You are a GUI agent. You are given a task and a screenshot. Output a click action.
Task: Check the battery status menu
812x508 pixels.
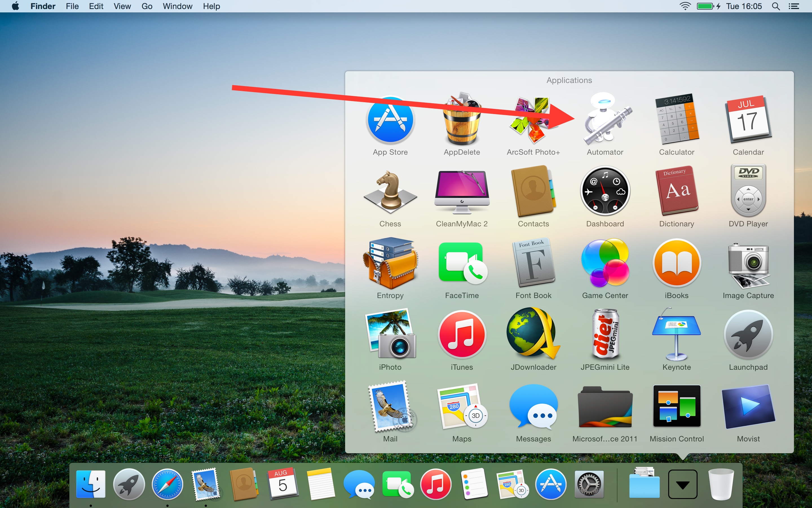click(708, 6)
